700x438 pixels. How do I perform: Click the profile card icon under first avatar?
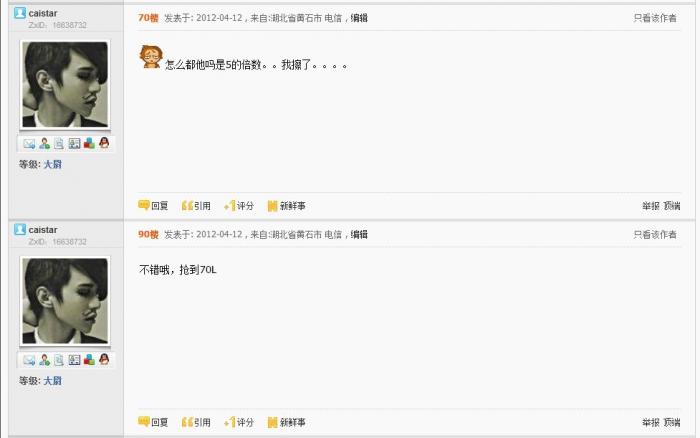pos(74,143)
